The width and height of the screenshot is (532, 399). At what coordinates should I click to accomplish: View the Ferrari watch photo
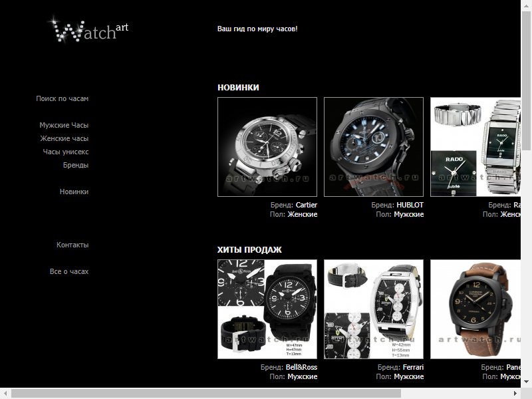coord(374,309)
